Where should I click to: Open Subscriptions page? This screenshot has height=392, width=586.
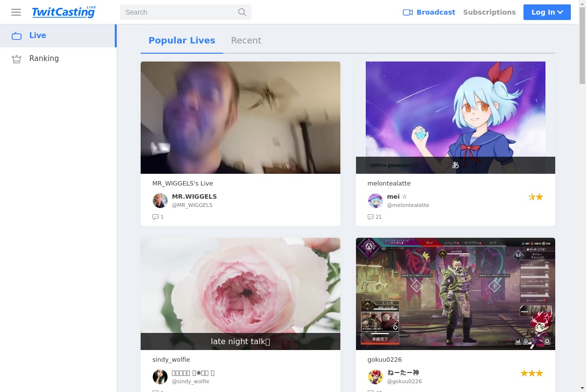click(489, 12)
